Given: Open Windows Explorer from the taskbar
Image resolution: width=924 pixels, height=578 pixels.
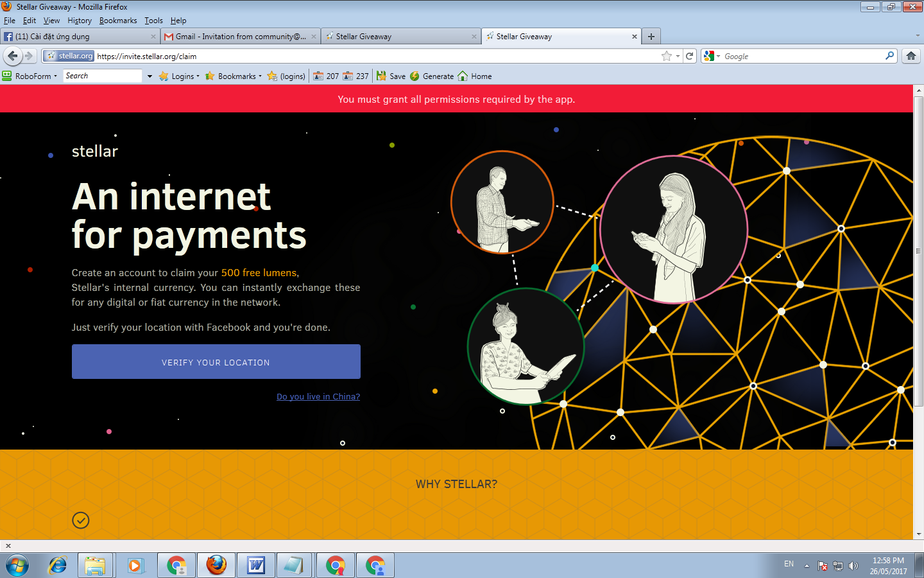Looking at the screenshot, I should 95,566.
